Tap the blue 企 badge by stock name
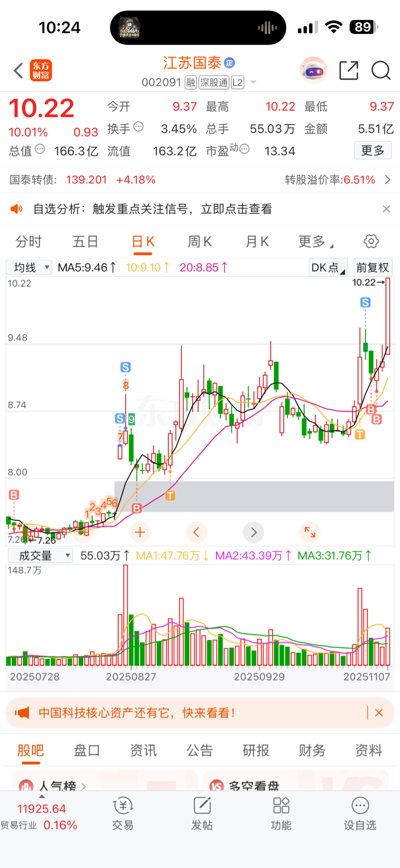400x868 pixels. coord(229,63)
